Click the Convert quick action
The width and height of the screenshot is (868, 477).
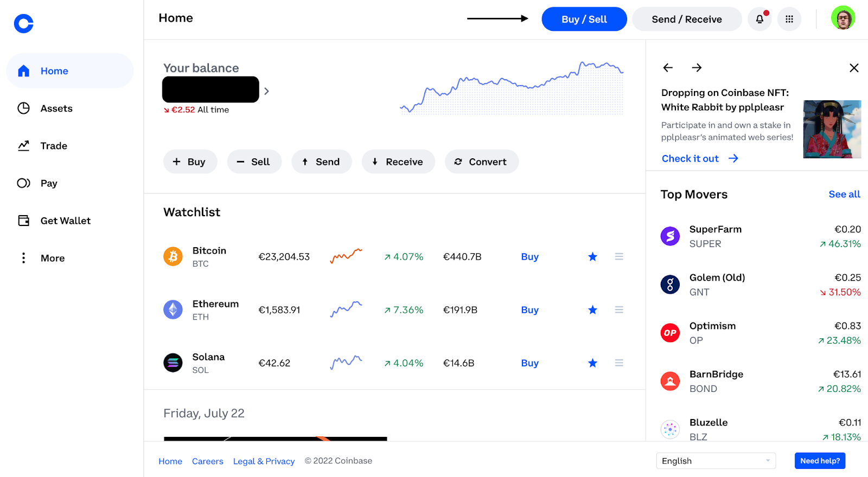coord(482,162)
